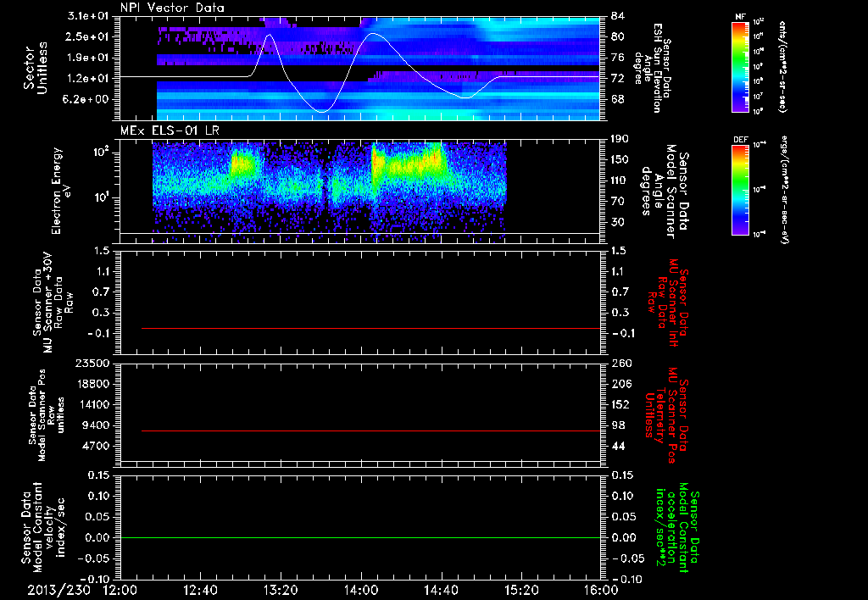Click the red 'MU Scanner Intl Raw Data' axis title
The width and height of the screenshot is (868, 600).
668,303
